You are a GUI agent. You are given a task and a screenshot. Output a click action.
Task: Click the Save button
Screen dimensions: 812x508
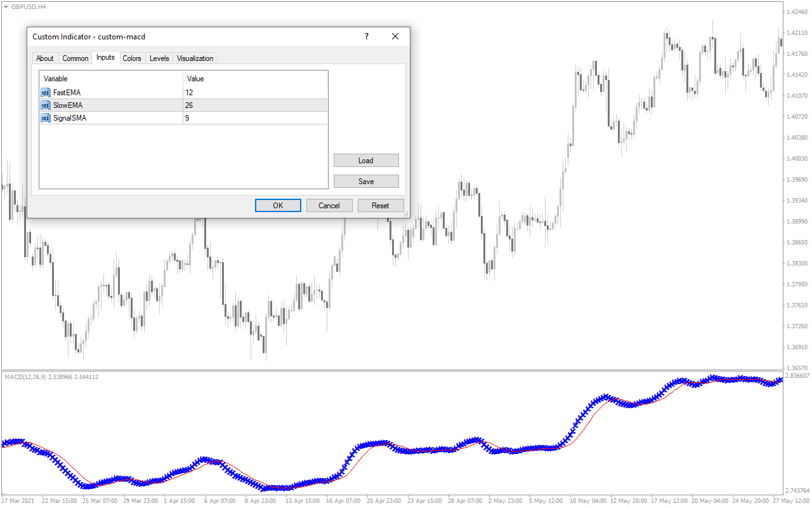coord(366,182)
